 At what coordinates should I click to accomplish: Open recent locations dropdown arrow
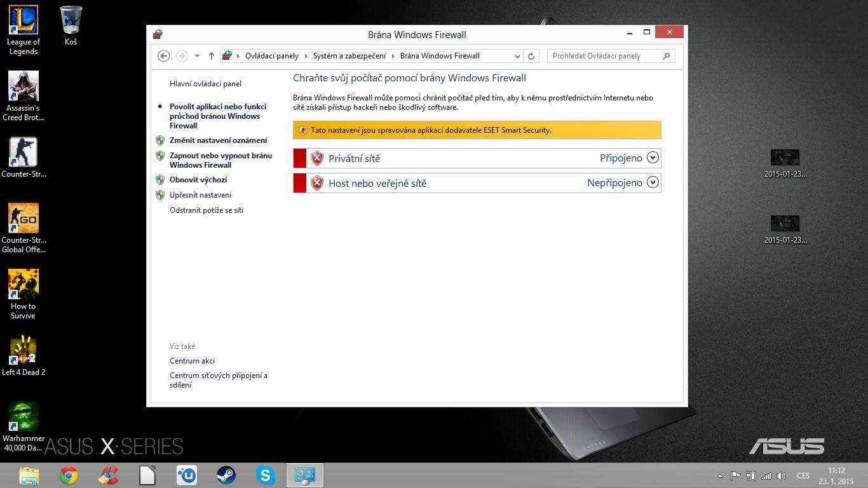pyautogui.click(x=197, y=56)
